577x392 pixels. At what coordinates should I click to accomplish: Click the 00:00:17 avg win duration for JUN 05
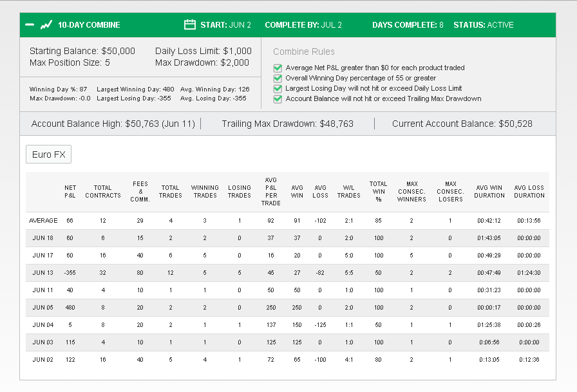[x=489, y=308]
